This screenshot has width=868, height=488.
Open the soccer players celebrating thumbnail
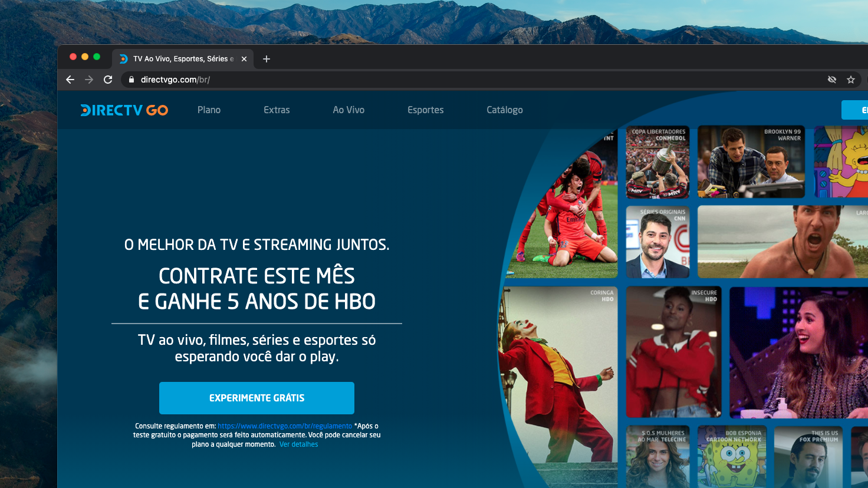[x=563, y=204]
